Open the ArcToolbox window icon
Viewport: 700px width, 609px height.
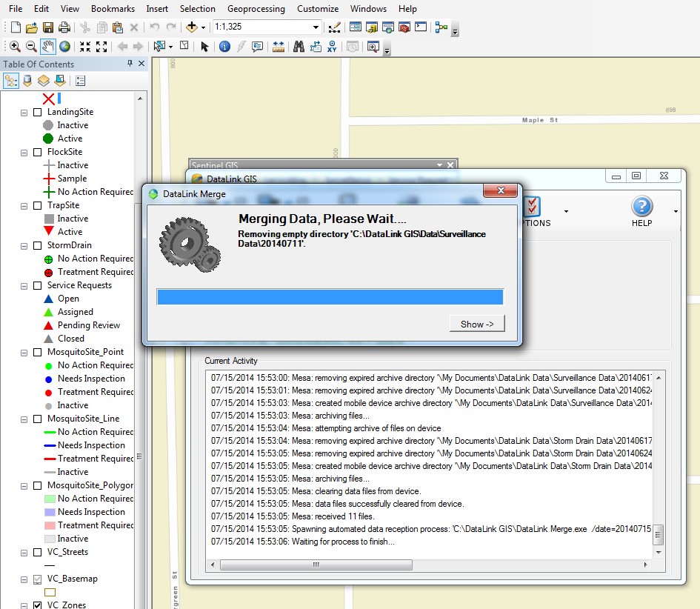click(x=404, y=27)
